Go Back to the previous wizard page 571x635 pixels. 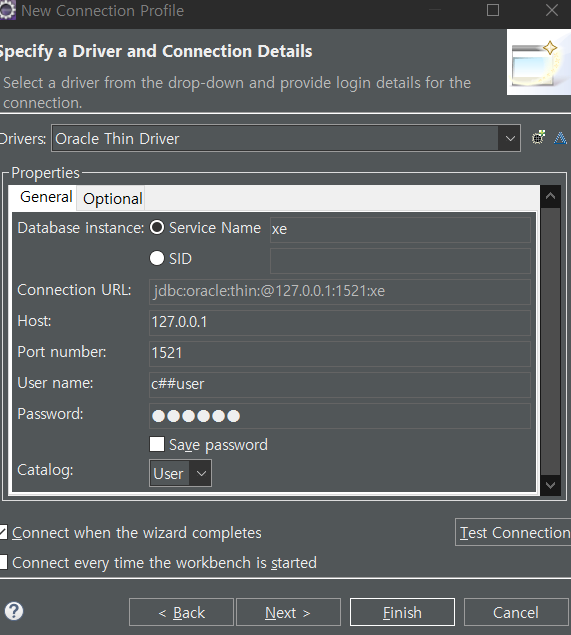click(x=181, y=612)
